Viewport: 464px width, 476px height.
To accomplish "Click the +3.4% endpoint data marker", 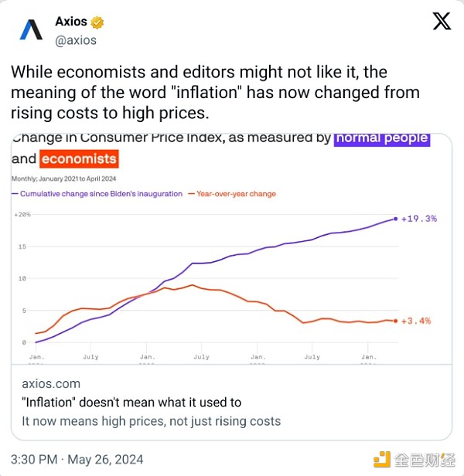I will tap(395, 321).
